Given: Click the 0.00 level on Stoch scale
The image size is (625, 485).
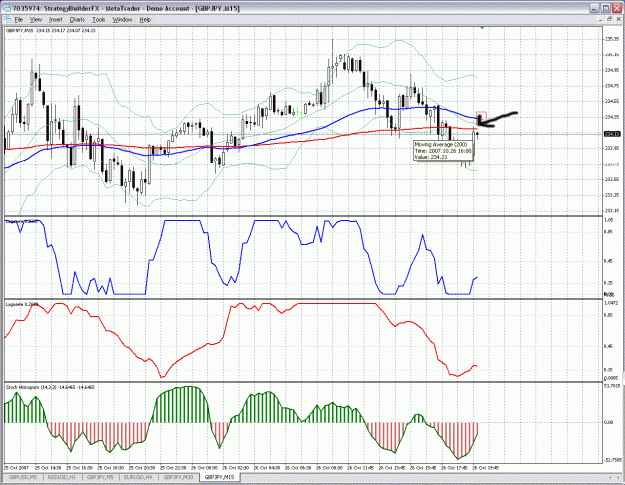Looking at the screenshot, I should (x=609, y=422).
